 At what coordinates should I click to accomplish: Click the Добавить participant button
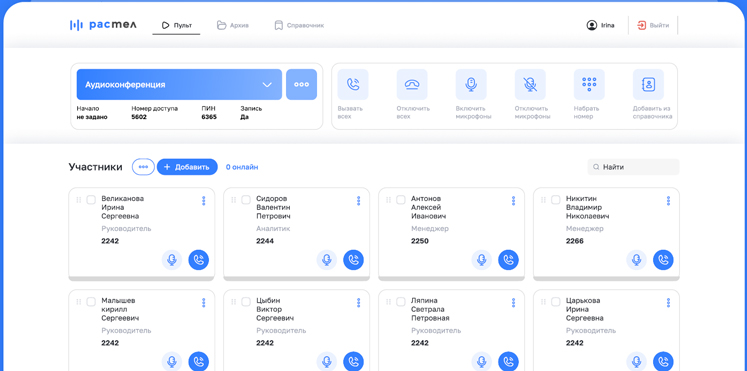tap(187, 167)
